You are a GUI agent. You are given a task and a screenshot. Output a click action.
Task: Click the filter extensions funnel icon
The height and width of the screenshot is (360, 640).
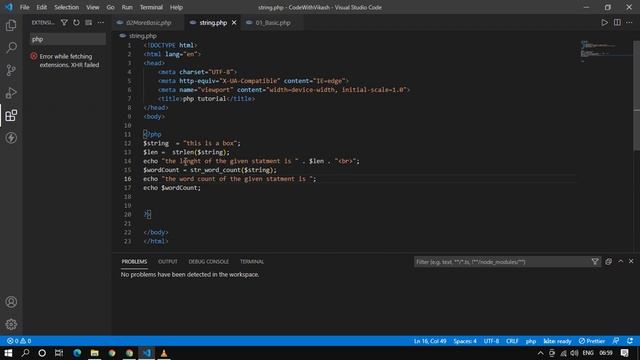(64, 23)
